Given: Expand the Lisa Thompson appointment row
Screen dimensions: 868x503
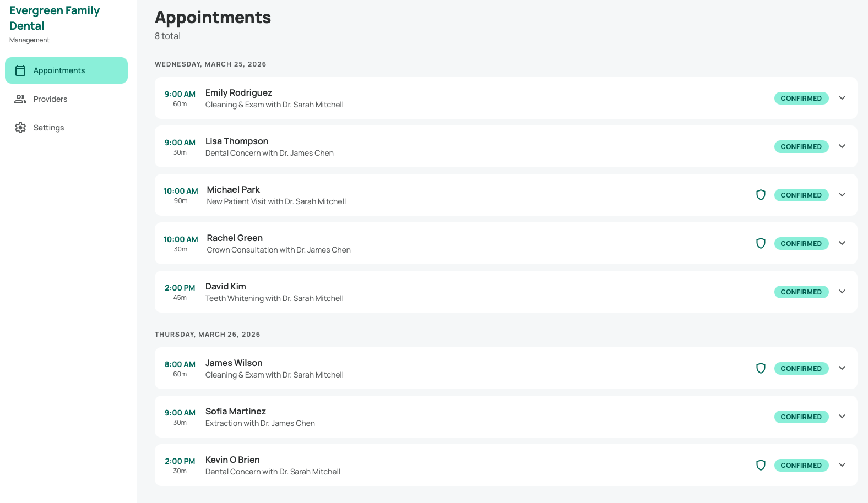Looking at the screenshot, I should tap(842, 146).
